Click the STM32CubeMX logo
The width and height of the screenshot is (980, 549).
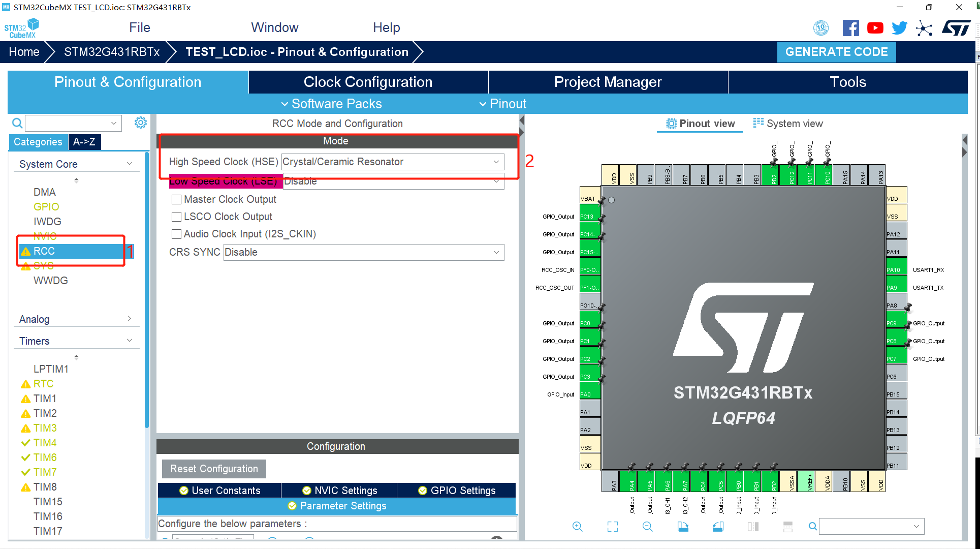(x=22, y=28)
